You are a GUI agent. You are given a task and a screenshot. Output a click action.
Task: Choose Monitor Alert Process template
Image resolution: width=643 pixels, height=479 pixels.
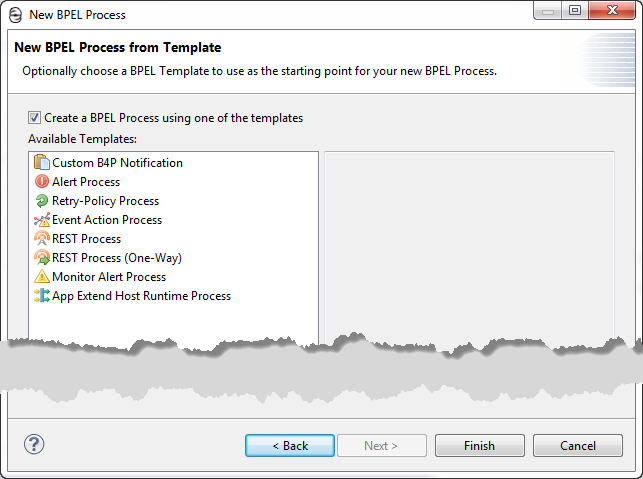pos(109,277)
